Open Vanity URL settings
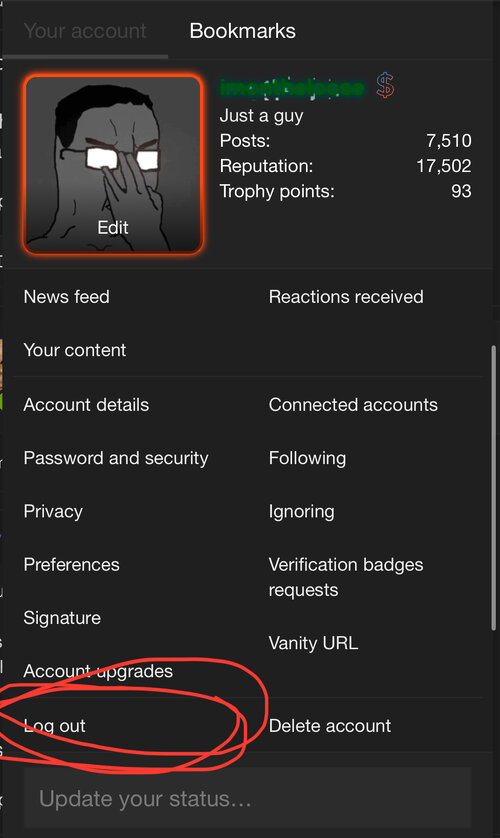This screenshot has height=838, width=500. click(314, 643)
